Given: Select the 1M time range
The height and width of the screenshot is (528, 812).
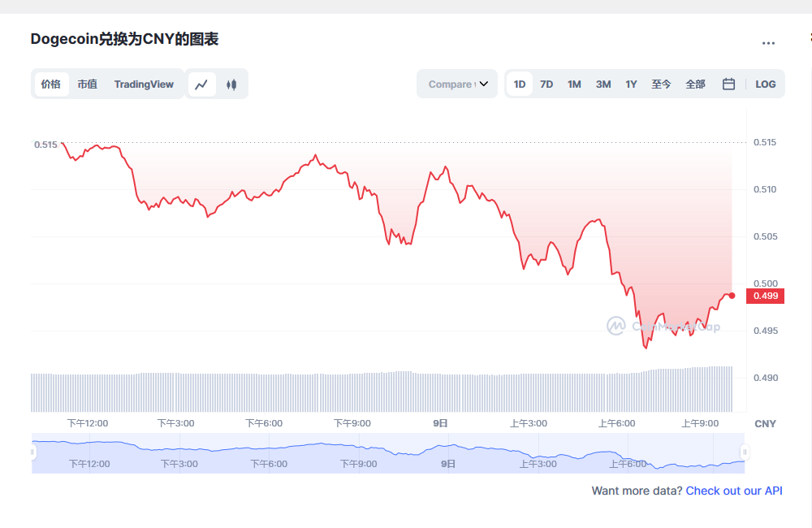Looking at the screenshot, I should (x=574, y=84).
